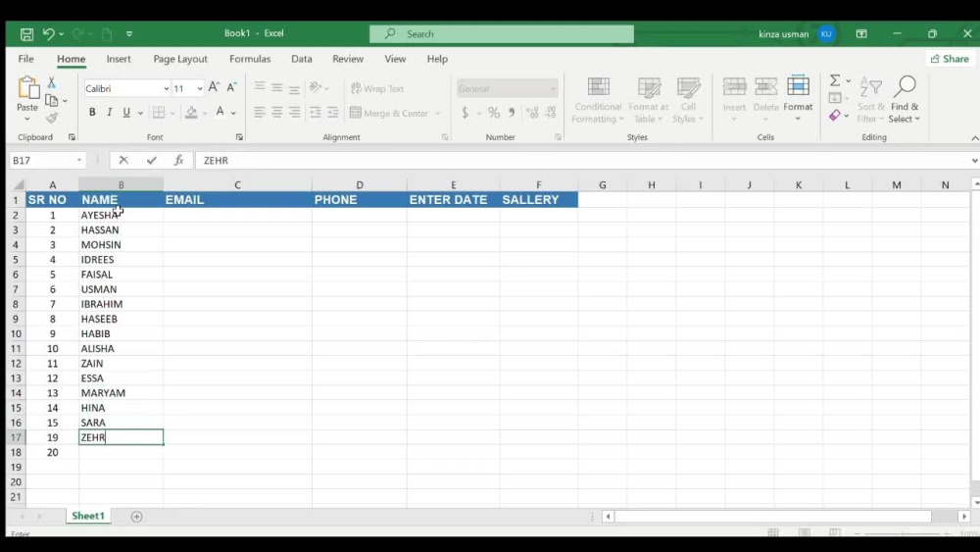
Task: Click the Save icon in title bar
Action: click(x=26, y=33)
